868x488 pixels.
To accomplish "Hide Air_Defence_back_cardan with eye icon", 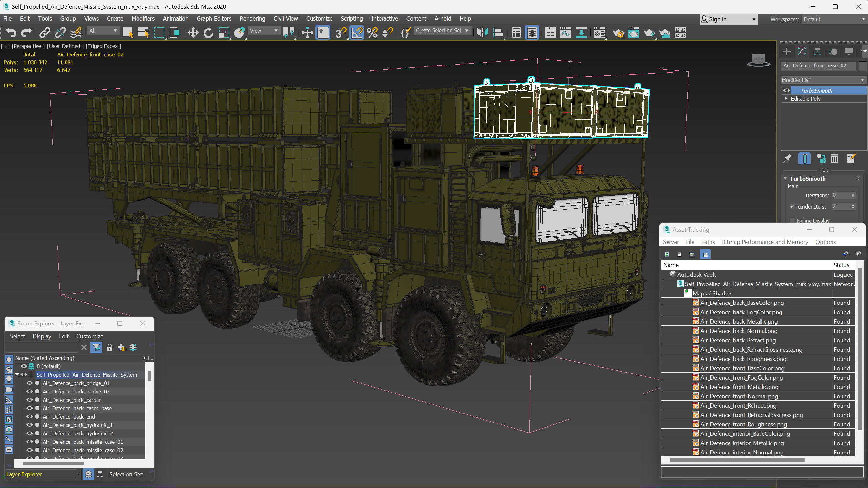I will [x=29, y=400].
